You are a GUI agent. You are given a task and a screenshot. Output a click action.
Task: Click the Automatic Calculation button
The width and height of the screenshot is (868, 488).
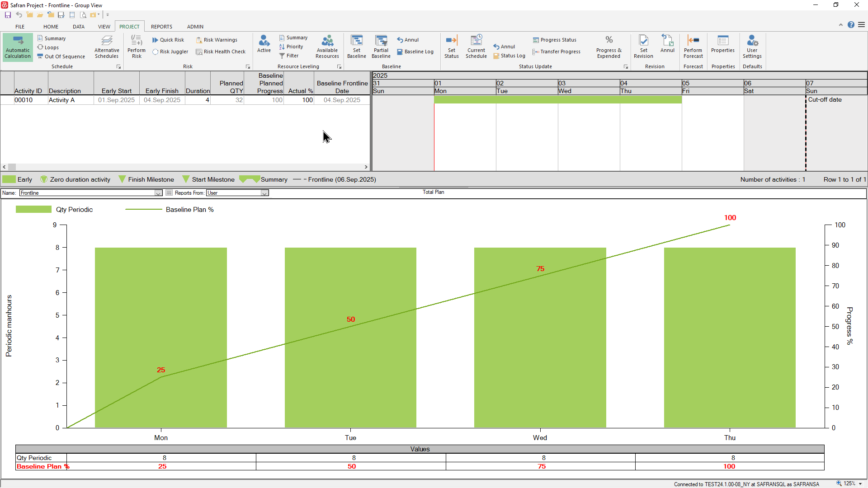click(x=18, y=47)
